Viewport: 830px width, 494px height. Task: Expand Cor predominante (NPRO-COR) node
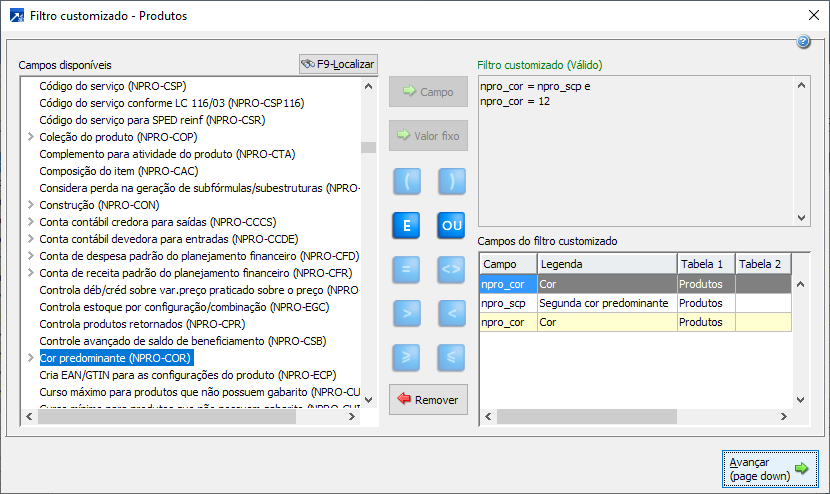[x=31, y=358]
